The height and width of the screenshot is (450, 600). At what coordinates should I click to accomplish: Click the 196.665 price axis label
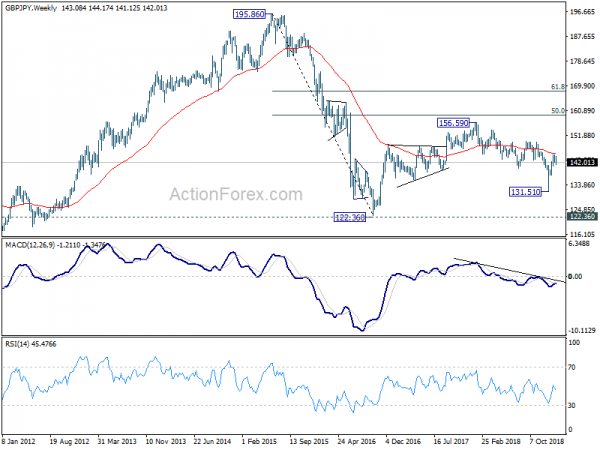[x=582, y=12]
